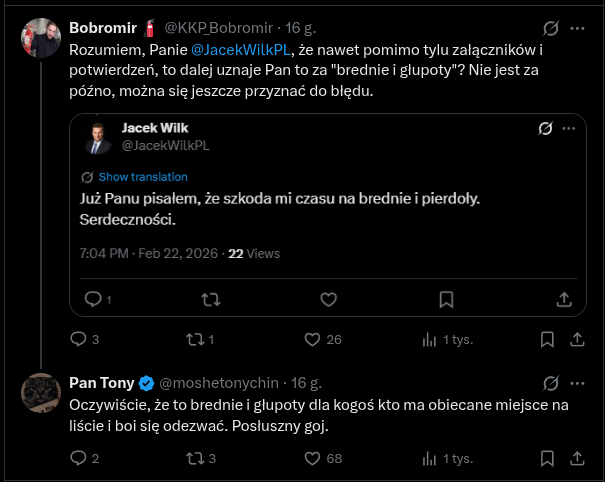Viewport: 605px width, 482px height.
Task: Like Pan Tony's reply with 68 likes
Action: (308, 459)
